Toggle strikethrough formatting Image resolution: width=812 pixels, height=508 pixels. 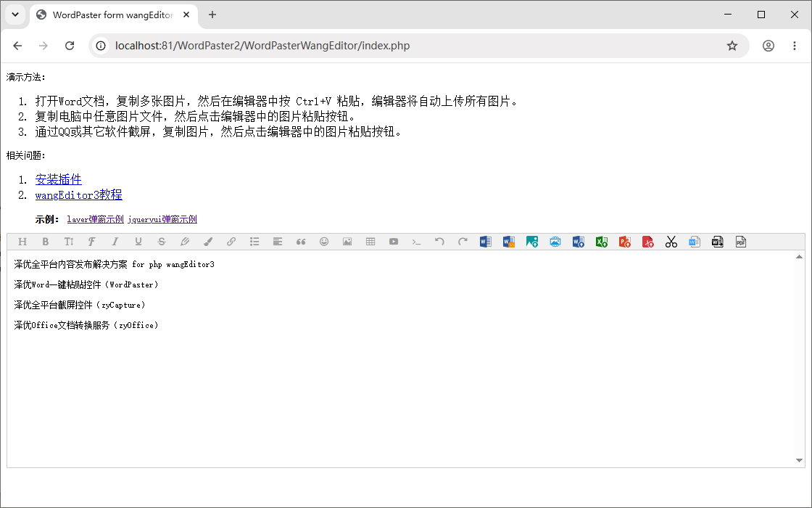click(162, 242)
